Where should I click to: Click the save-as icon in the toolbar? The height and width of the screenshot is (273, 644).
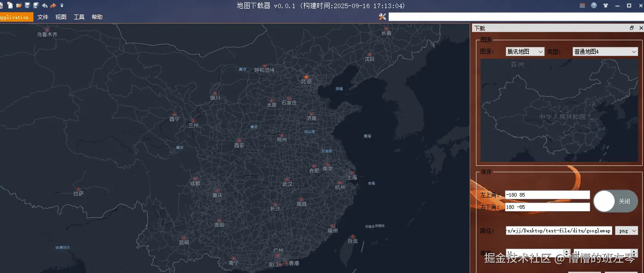(36, 5)
